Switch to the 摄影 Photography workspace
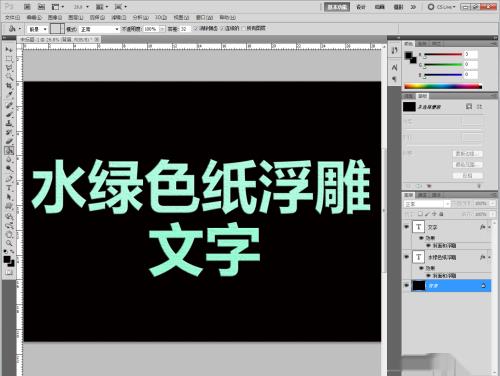This screenshot has height=376, width=500. click(398, 7)
